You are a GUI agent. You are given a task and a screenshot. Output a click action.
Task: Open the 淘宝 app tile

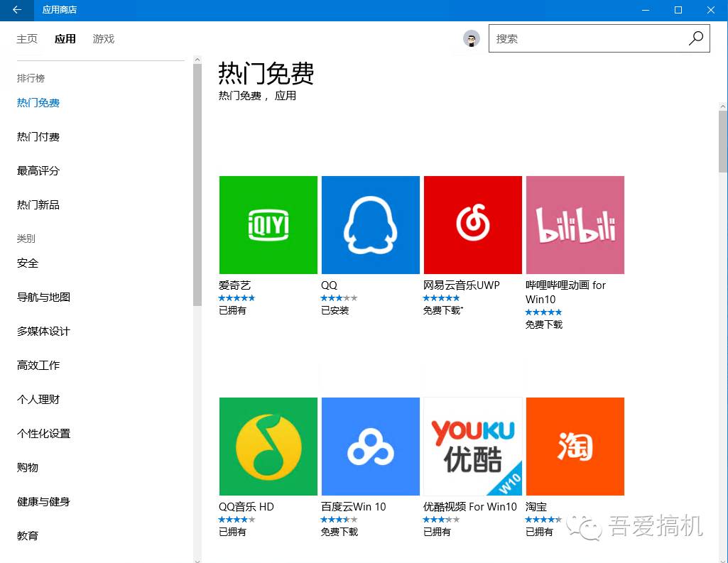(575, 446)
